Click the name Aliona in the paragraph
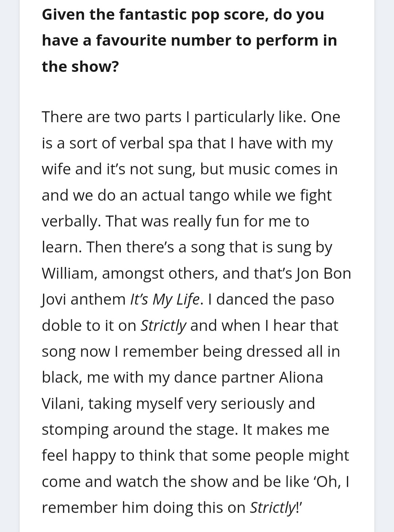 click(x=301, y=377)
